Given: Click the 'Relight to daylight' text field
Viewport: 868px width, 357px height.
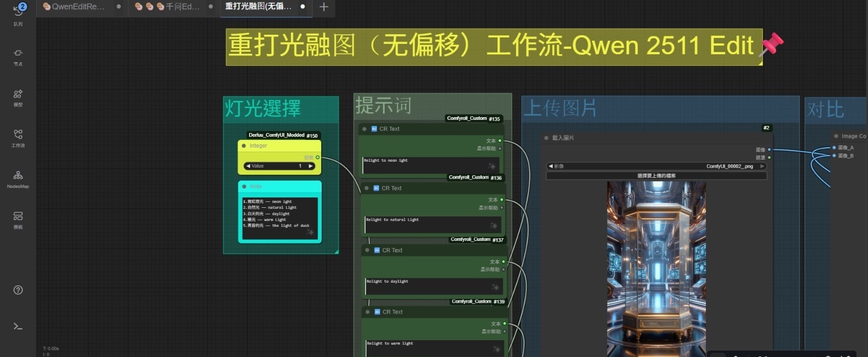Looking at the screenshot, I should [434, 286].
